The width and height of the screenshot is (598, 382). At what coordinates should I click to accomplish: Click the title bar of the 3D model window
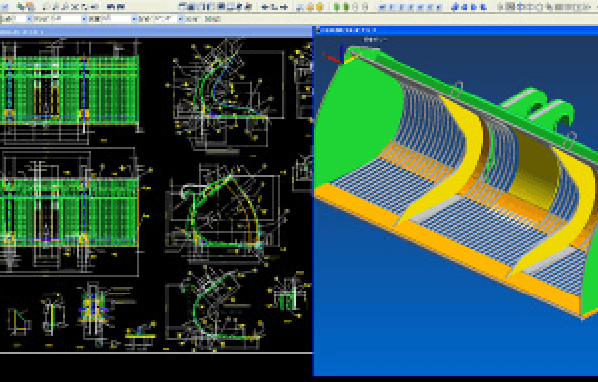[456, 30]
